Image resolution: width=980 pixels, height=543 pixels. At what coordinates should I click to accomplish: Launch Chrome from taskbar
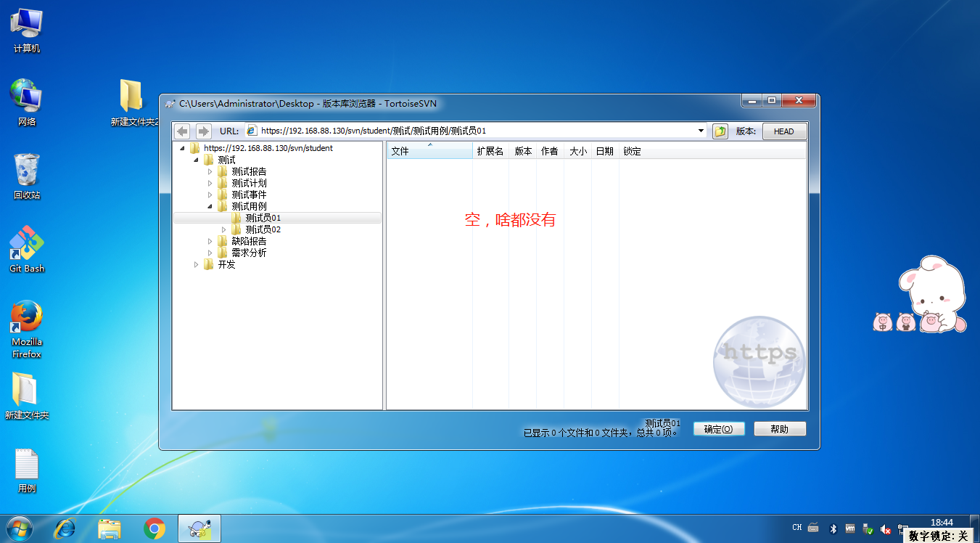(x=154, y=528)
